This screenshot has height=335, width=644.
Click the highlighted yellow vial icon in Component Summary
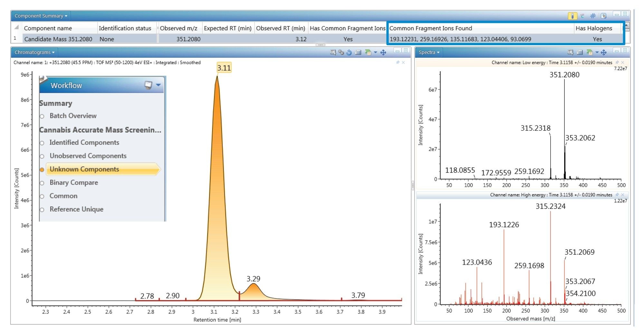pos(572,16)
